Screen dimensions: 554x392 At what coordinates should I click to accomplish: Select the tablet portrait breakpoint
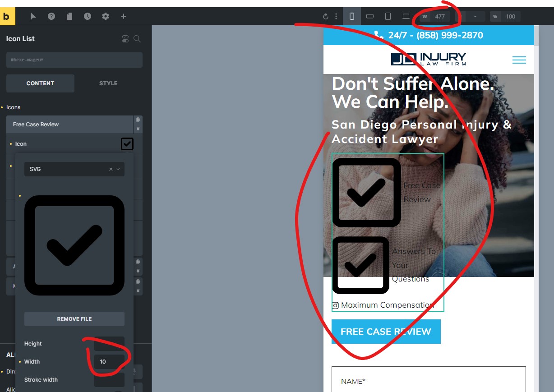(388, 16)
